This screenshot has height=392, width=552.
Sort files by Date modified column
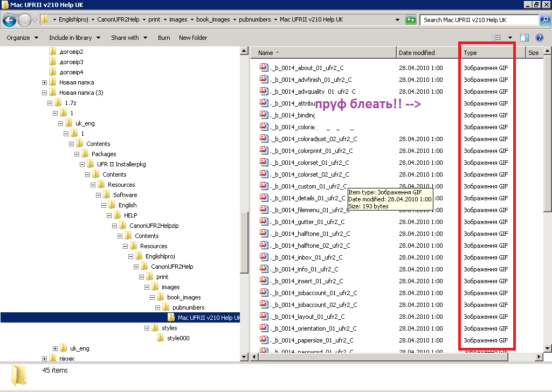click(429, 53)
